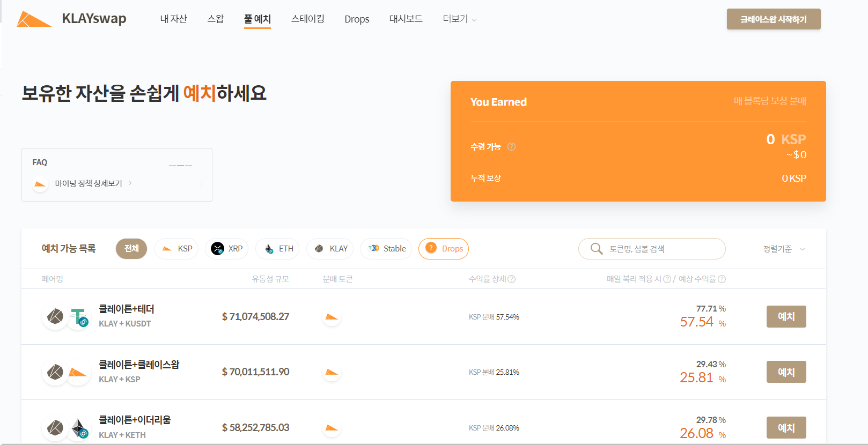Image resolution: width=868 pixels, height=445 pixels.
Task: Expand the 더보기 dropdown
Action: tap(459, 19)
